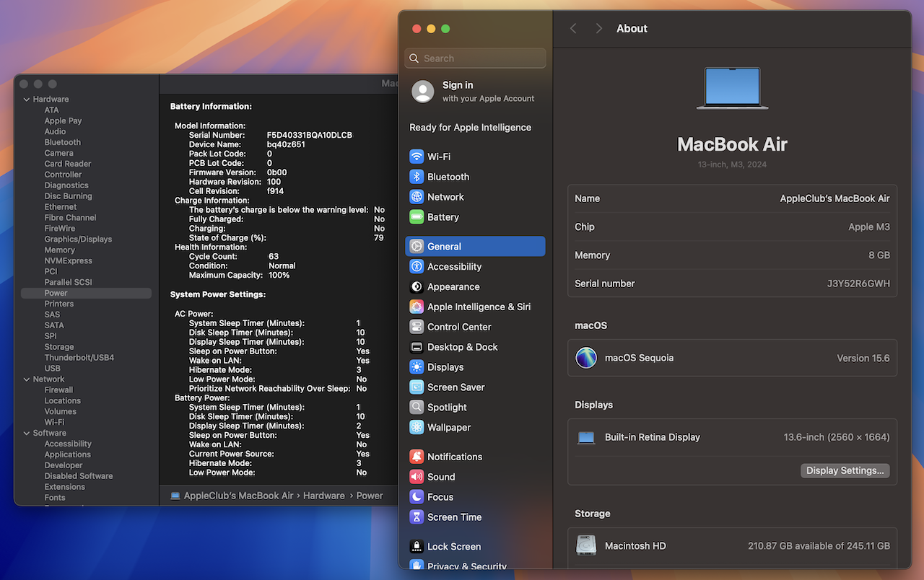Click the serial number J3Y52R6GWH
Viewport: 924px width, 580px height.
(858, 284)
